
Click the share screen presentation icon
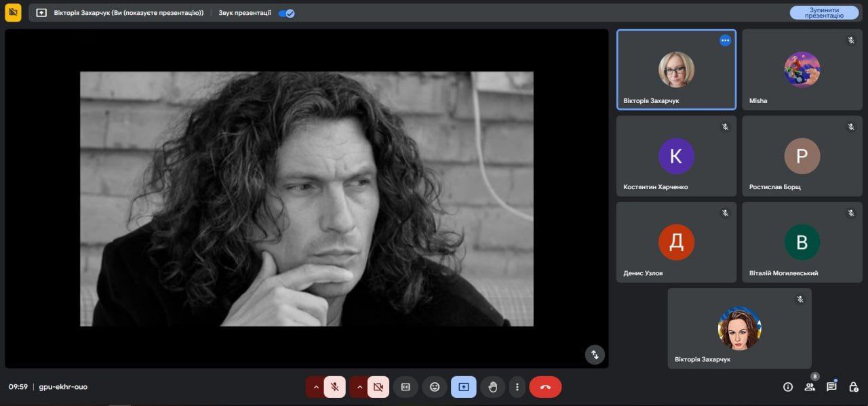click(x=464, y=387)
